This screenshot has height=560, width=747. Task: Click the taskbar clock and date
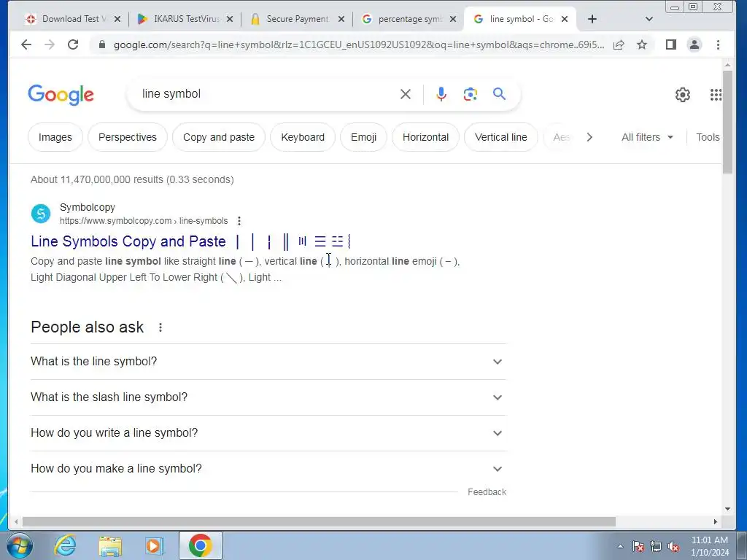click(x=710, y=546)
